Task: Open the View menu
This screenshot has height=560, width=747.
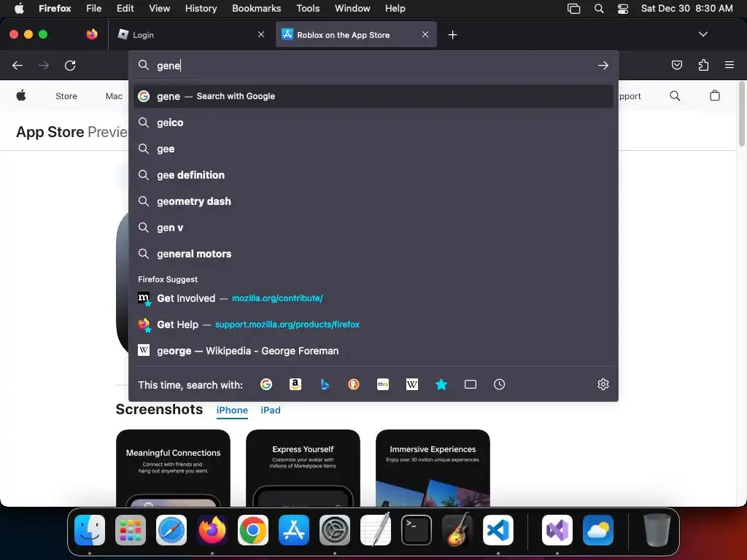Action: click(x=159, y=9)
